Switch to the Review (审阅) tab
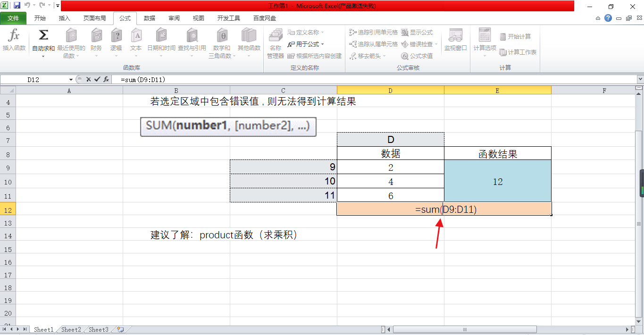Viewport: 644px width, 335px height. coord(174,18)
